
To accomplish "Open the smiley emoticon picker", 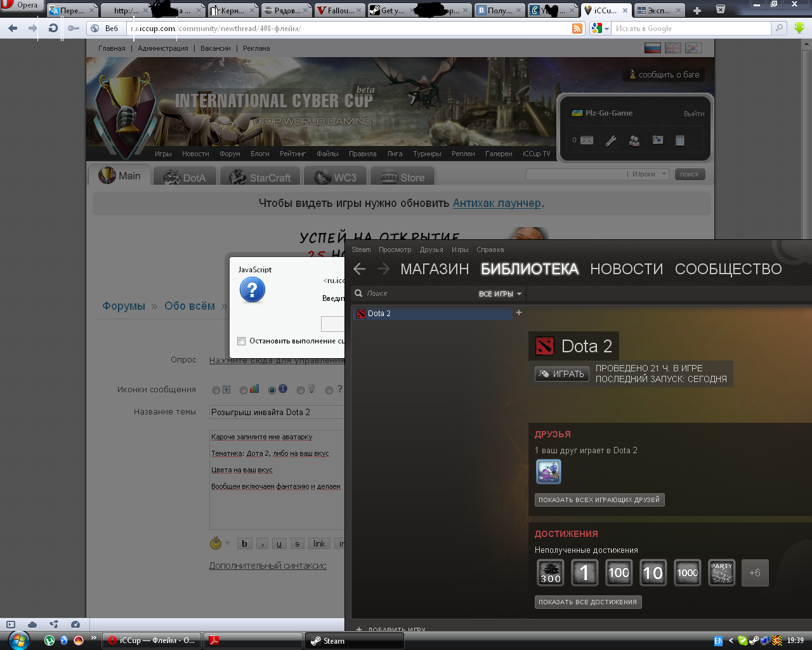I will tap(216, 543).
